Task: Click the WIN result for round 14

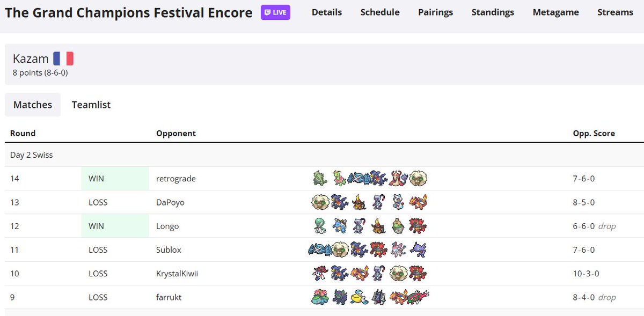Action: coord(96,179)
